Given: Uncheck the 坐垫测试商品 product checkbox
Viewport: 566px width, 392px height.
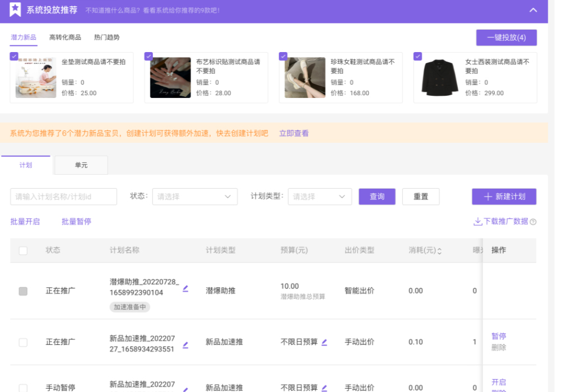Looking at the screenshot, I should [x=14, y=56].
